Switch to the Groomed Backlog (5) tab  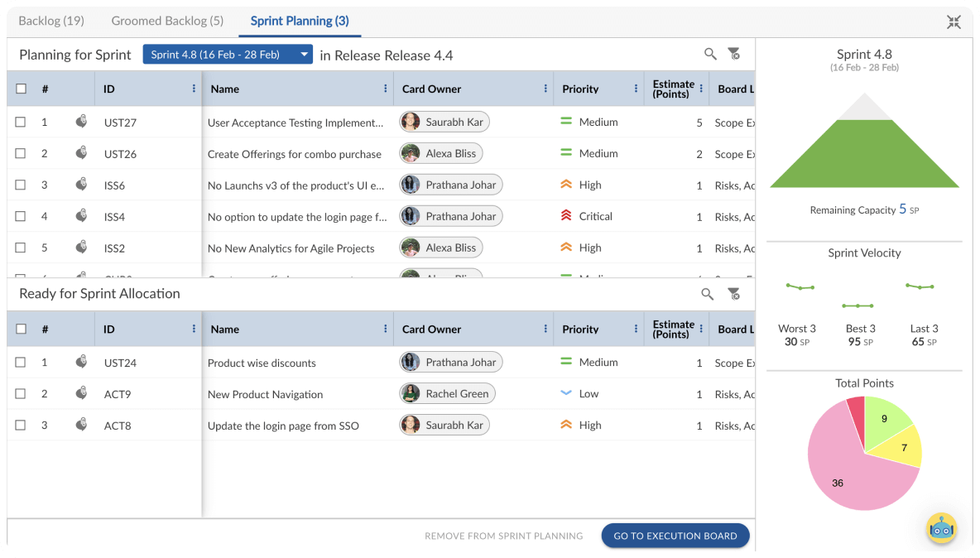pyautogui.click(x=167, y=21)
